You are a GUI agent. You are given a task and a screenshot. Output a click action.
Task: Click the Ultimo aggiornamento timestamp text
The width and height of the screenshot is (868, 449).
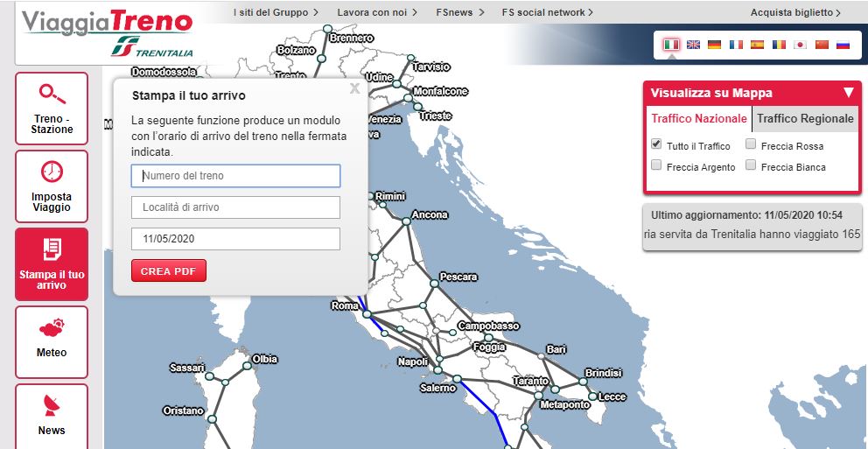[x=746, y=214]
